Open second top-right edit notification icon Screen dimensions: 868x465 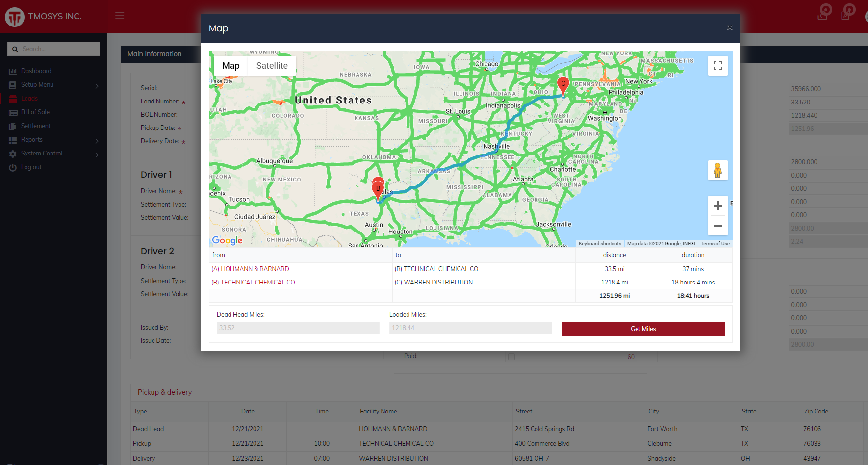point(847,12)
